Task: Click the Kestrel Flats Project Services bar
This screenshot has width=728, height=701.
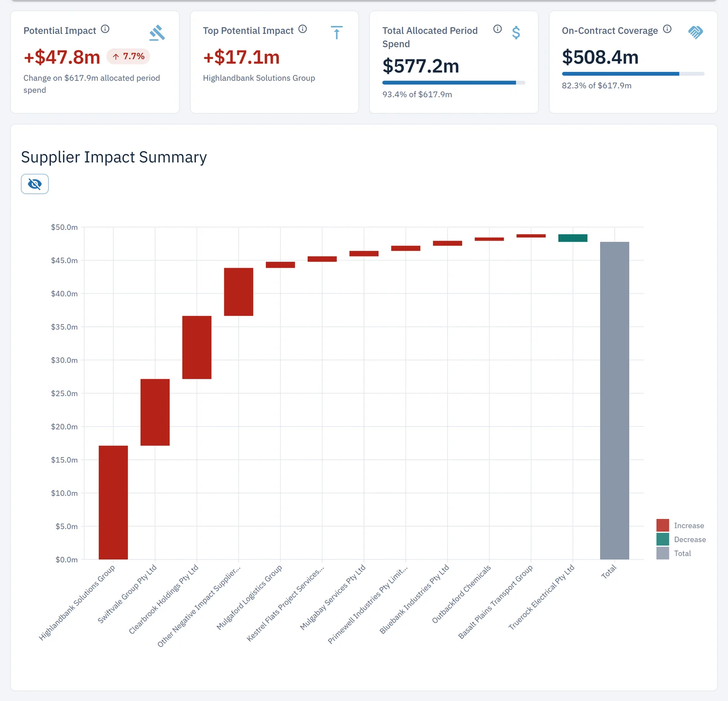Action: [x=322, y=259]
